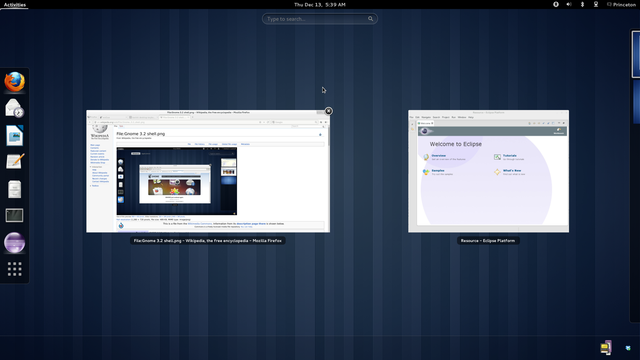Switch to the second workspace thumbnail
Screen dimensions: 640x360
[x=636, y=101]
